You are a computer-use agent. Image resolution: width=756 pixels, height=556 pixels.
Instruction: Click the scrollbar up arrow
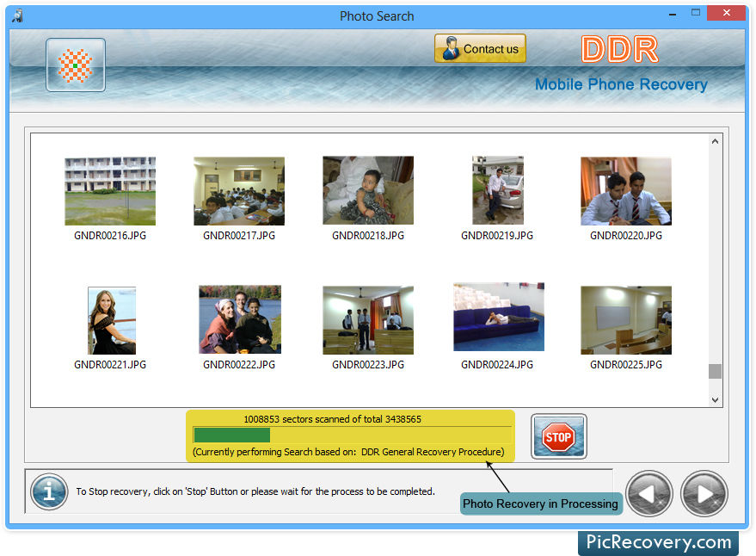click(x=715, y=141)
